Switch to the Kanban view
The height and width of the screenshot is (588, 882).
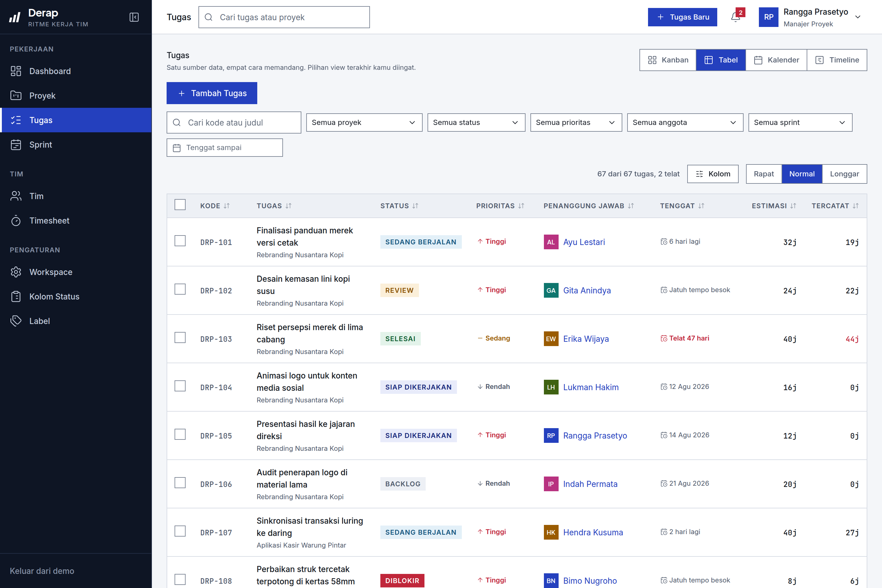[668, 60]
